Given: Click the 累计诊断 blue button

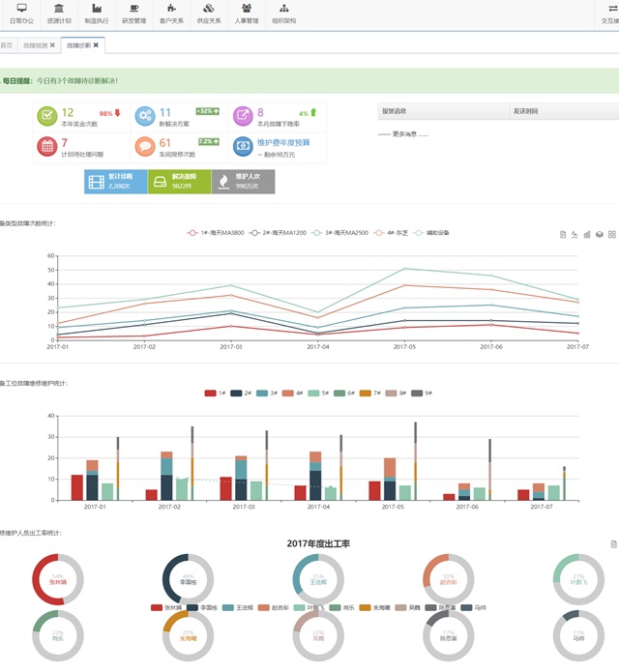Looking at the screenshot, I should 115,181.
